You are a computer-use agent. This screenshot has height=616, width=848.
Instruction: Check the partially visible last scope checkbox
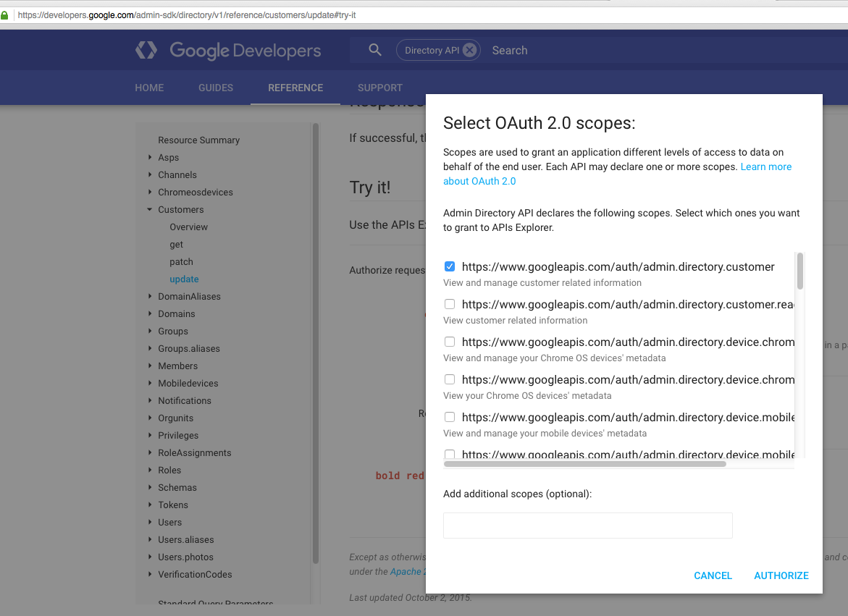pos(450,454)
